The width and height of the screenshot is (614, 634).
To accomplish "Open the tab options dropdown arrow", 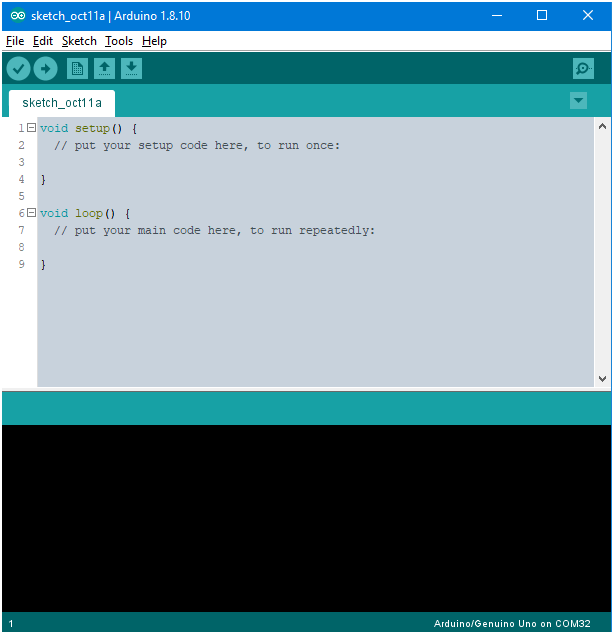I will [x=578, y=100].
